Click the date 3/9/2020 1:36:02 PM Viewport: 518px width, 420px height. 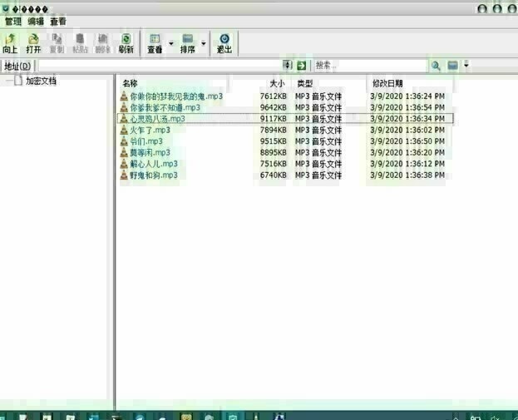pos(407,130)
